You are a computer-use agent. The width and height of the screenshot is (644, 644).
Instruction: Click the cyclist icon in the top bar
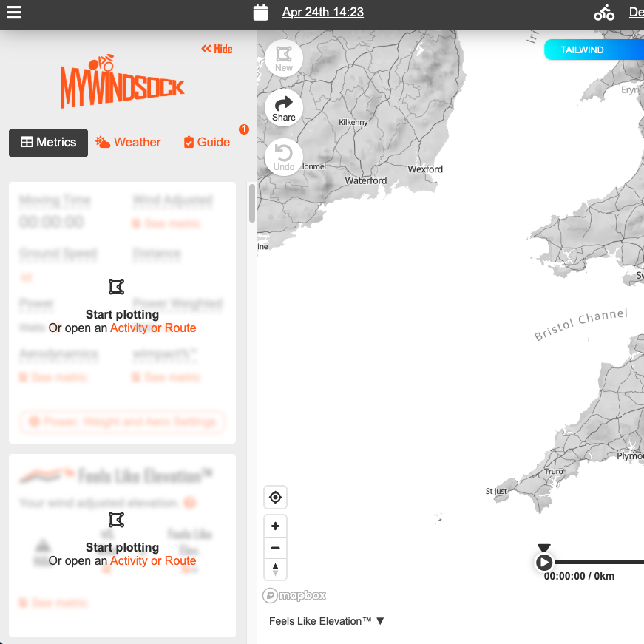(604, 13)
